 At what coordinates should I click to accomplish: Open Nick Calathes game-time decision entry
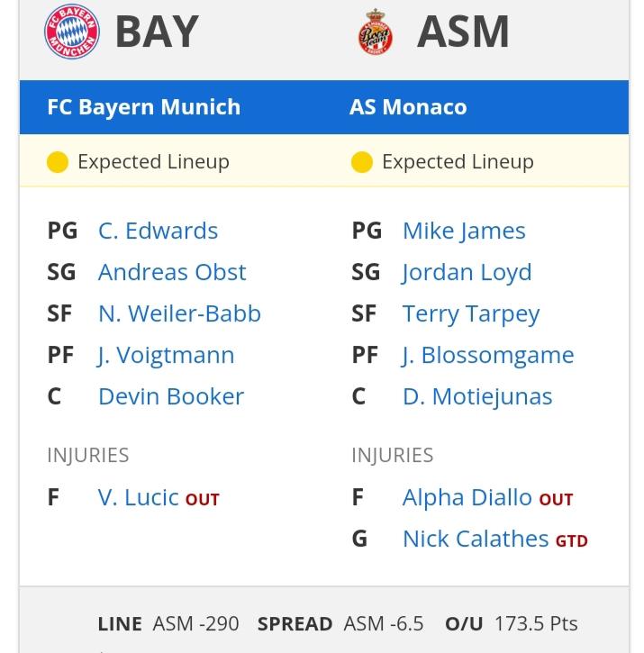(476, 539)
